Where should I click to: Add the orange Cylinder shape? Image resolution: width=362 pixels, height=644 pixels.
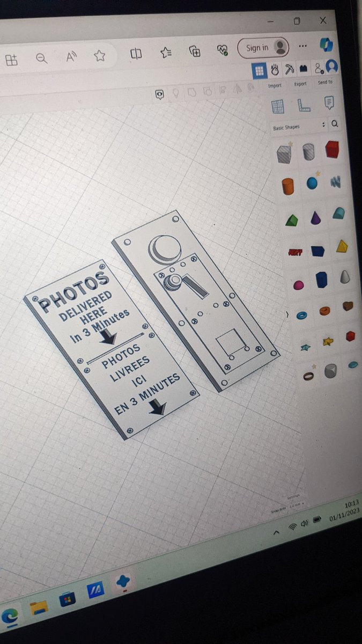click(x=288, y=187)
